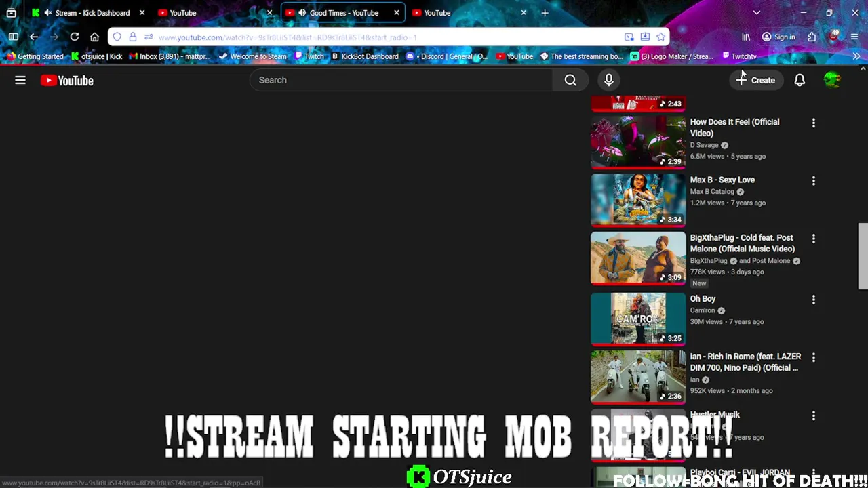Open options for Hustler Musik video
This screenshot has height=488, width=868.
[x=813, y=415]
